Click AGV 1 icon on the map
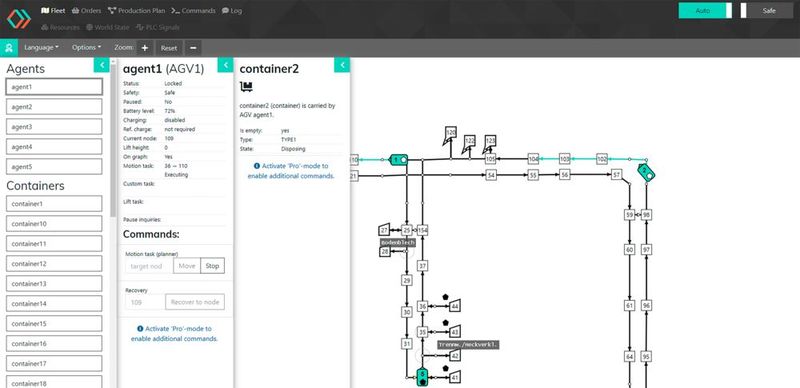The width and height of the screenshot is (800, 388). [x=398, y=160]
